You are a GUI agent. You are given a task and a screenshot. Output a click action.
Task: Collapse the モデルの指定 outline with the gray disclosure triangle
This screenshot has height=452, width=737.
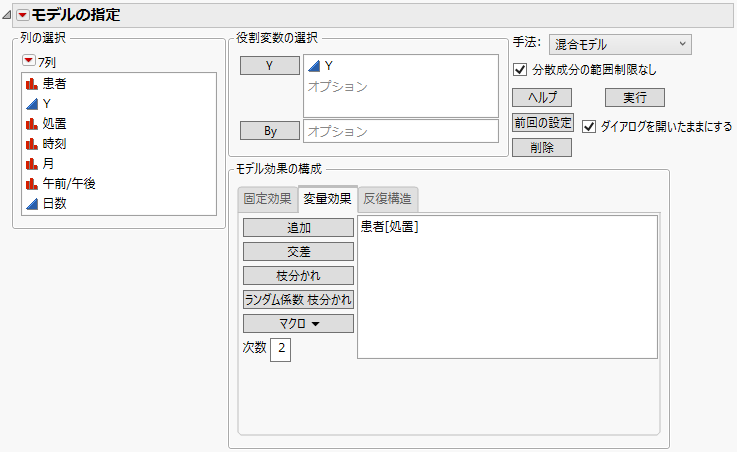click(7, 16)
